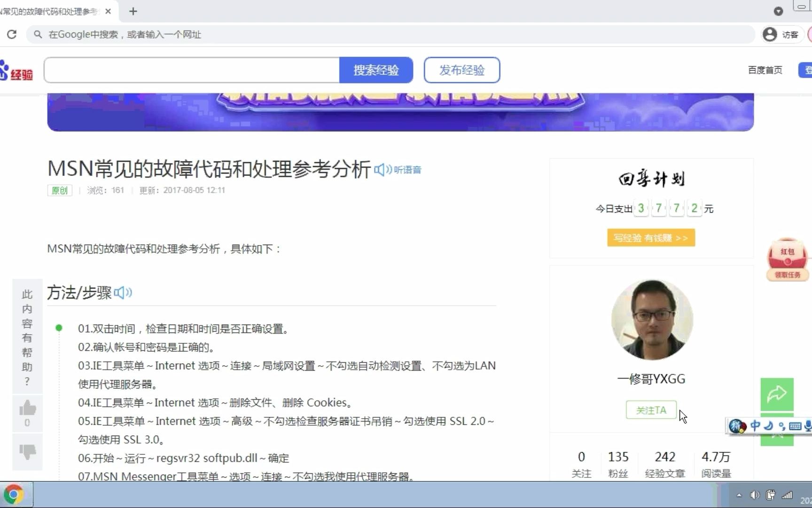Click the 回享计划 heading
Image resolution: width=812 pixels, height=508 pixels.
pyautogui.click(x=652, y=179)
